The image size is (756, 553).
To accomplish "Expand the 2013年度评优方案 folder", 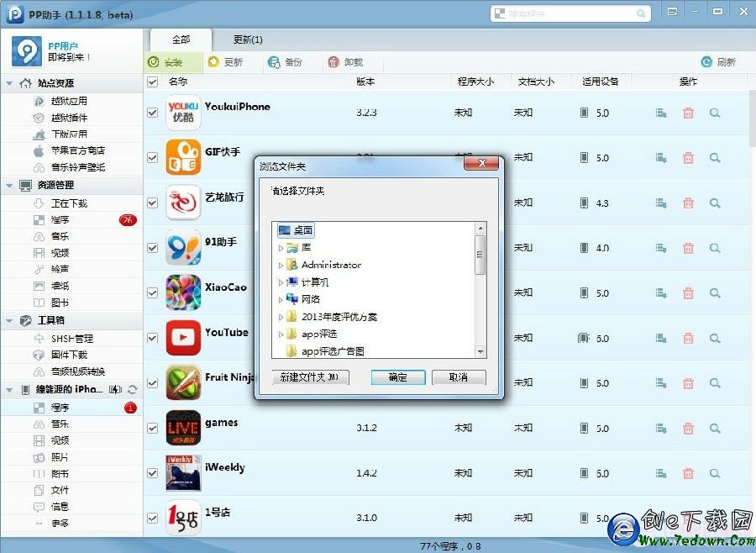I will 281,317.
